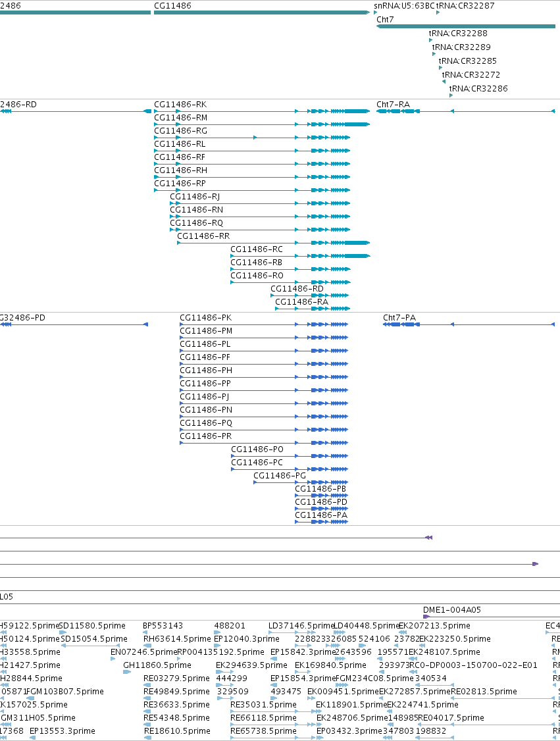Viewport: 560px width, 741px height.
Task: Click EST label EP13553.3prime
Action: [x=63, y=730]
